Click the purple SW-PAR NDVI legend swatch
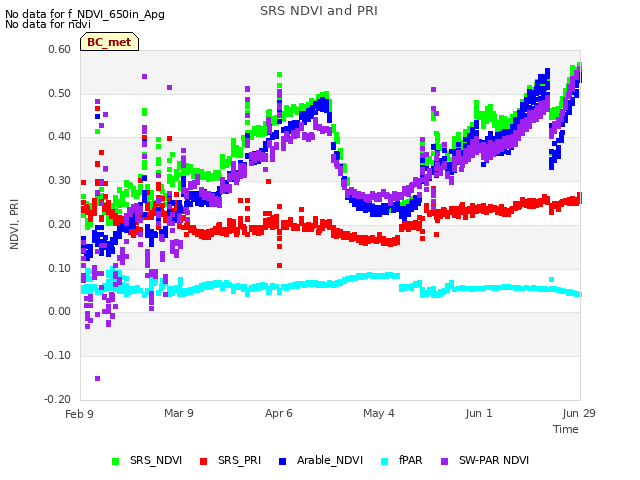The width and height of the screenshot is (640, 480). pyautogui.click(x=444, y=461)
